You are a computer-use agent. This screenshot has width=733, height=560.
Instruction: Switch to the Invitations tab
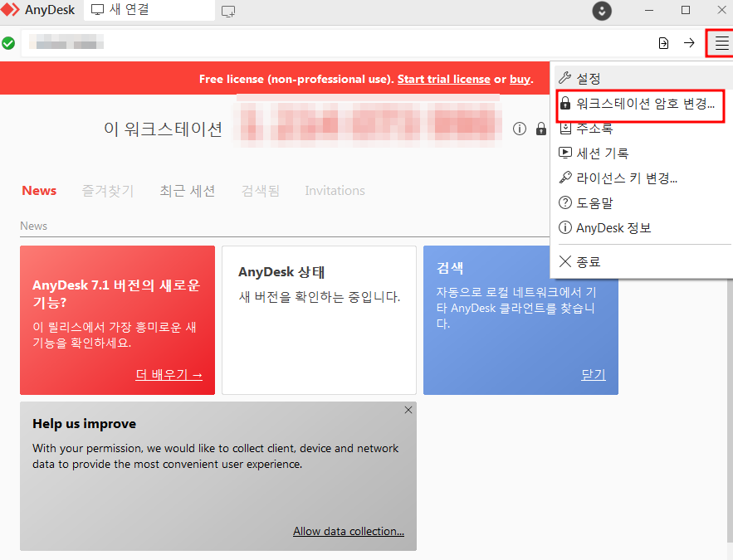coord(335,191)
